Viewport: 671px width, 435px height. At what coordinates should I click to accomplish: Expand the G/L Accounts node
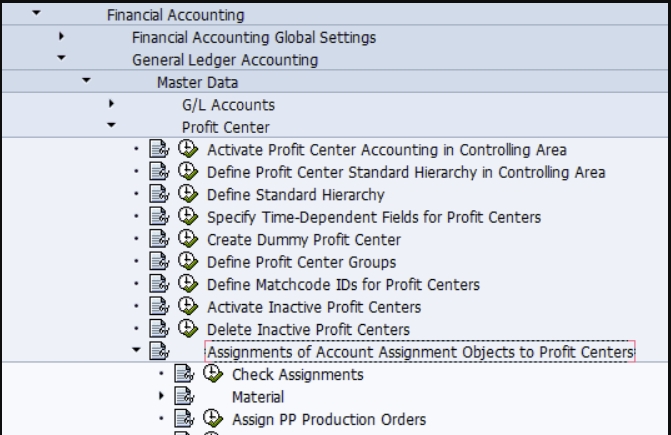point(111,104)
